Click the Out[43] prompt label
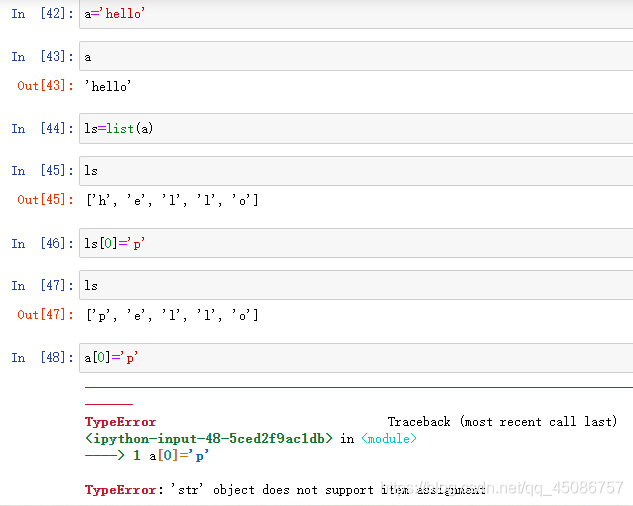Image resolution: width=633 pixels, height=506 pixels. [x=45, y=86]
